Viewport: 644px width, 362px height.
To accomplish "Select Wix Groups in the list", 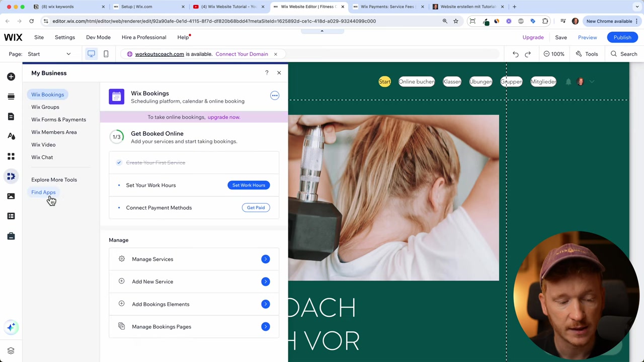I will (x=45, y=107).
